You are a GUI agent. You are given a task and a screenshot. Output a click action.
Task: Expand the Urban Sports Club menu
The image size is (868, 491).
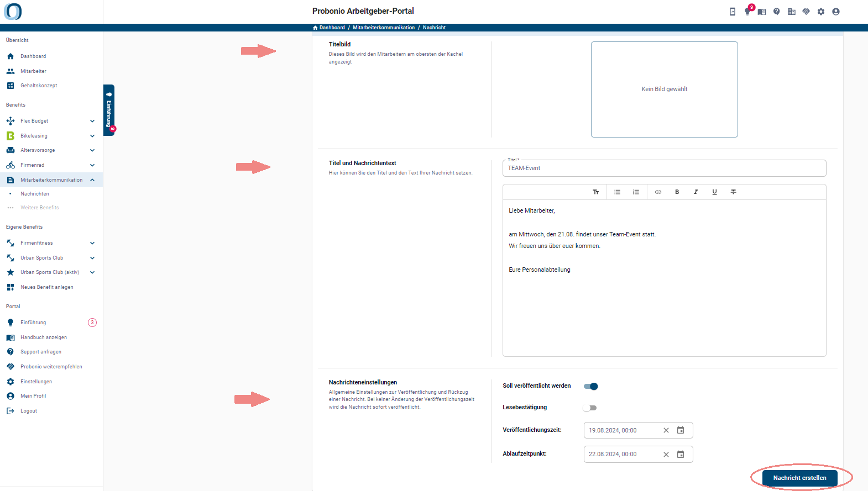coord(92,258)
